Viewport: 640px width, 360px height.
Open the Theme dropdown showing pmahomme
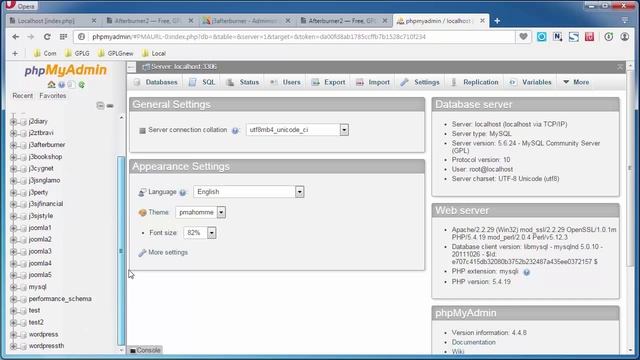(x=200, y=212)
